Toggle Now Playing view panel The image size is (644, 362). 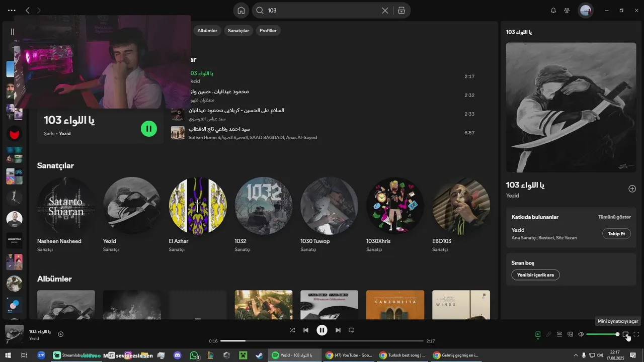[538, 334]
